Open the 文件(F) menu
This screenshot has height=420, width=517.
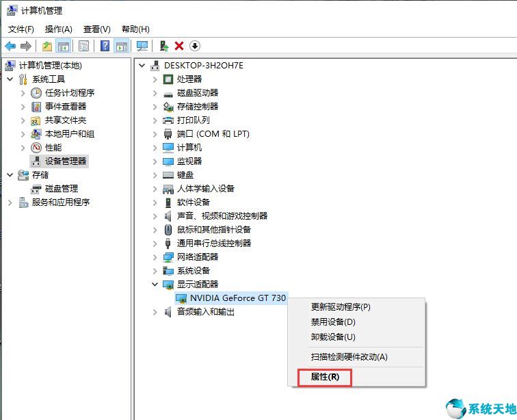[x=21, y=29]
